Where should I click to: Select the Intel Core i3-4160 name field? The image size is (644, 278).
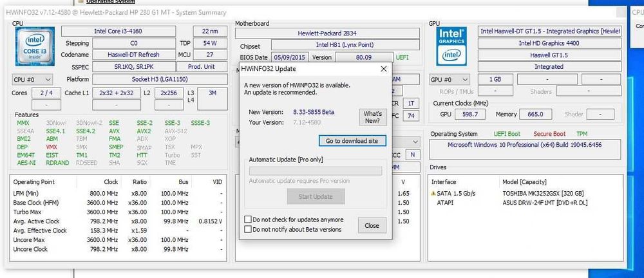click(118, 31)
